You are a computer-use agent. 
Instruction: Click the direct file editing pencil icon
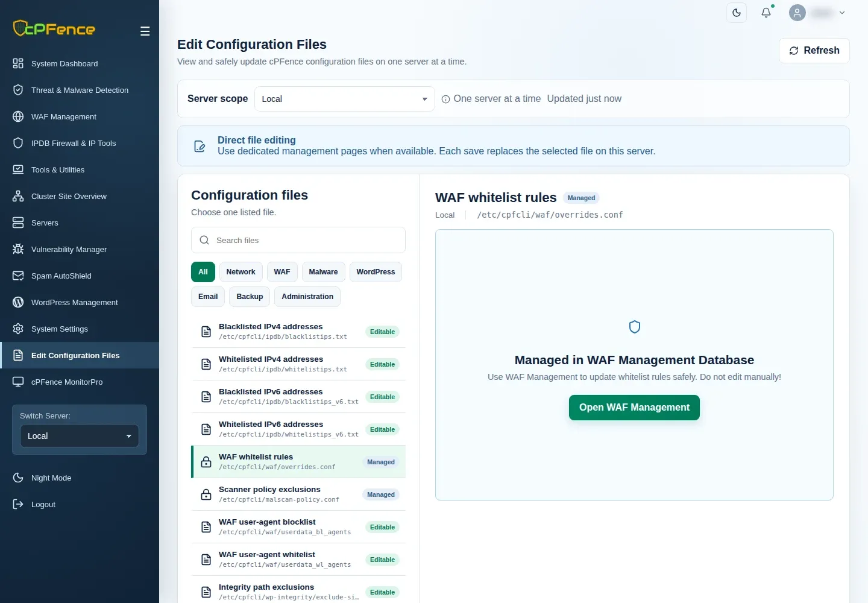[200, 146]
